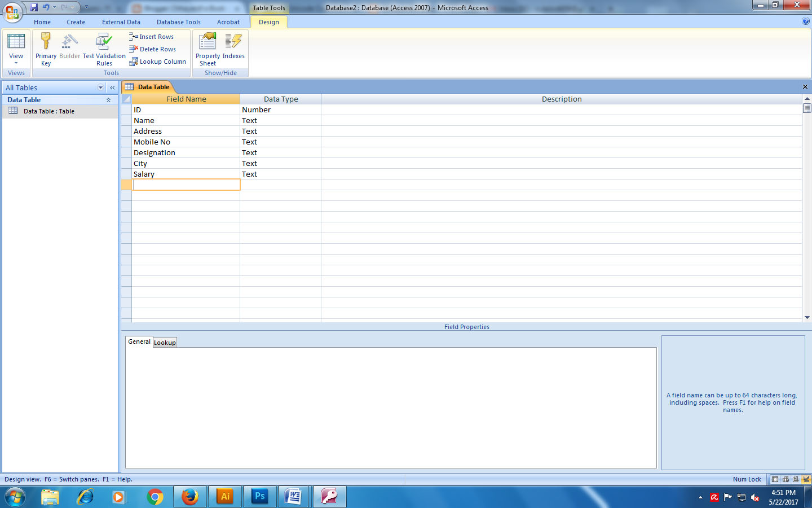Click the Description column header

click(x=562, y=99)
